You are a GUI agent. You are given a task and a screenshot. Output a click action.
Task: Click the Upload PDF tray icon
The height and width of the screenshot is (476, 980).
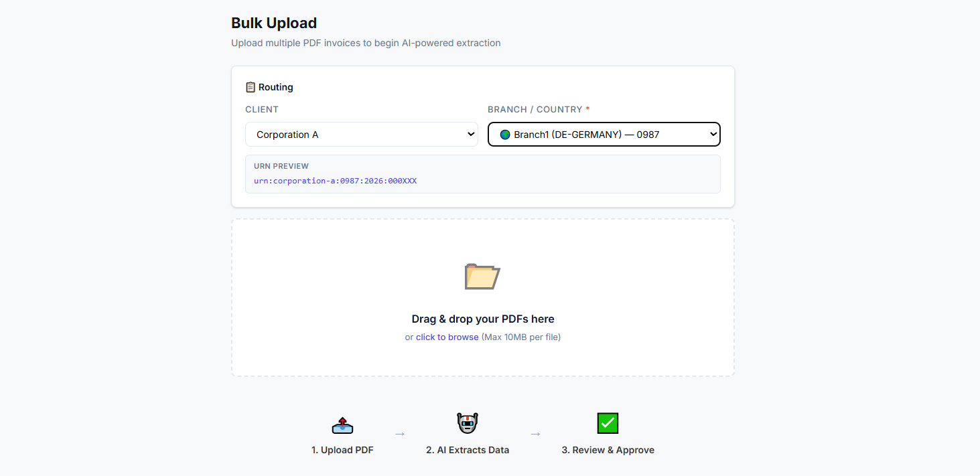(342, 425)
